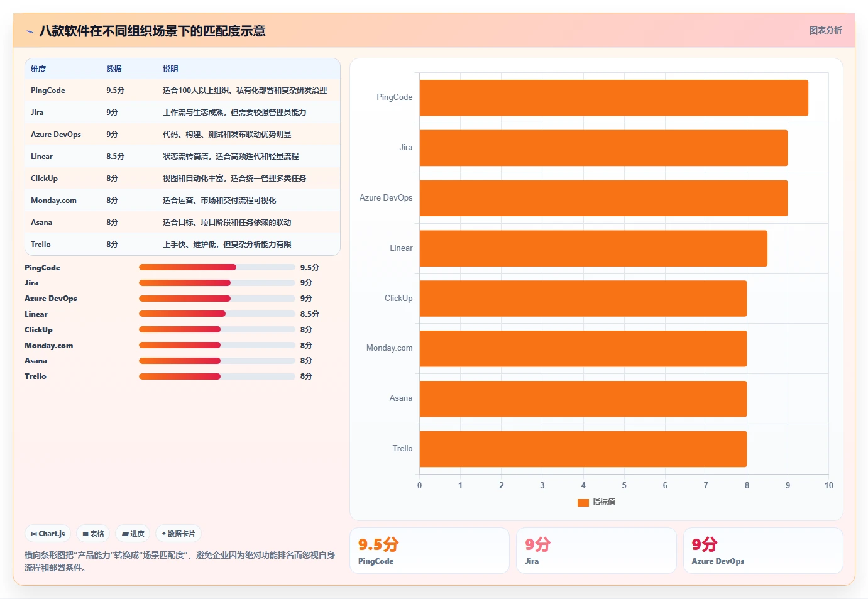868x599 pixels.
Task: Click the ClickUp bar in the chart
Action: [x=583, y=299]
